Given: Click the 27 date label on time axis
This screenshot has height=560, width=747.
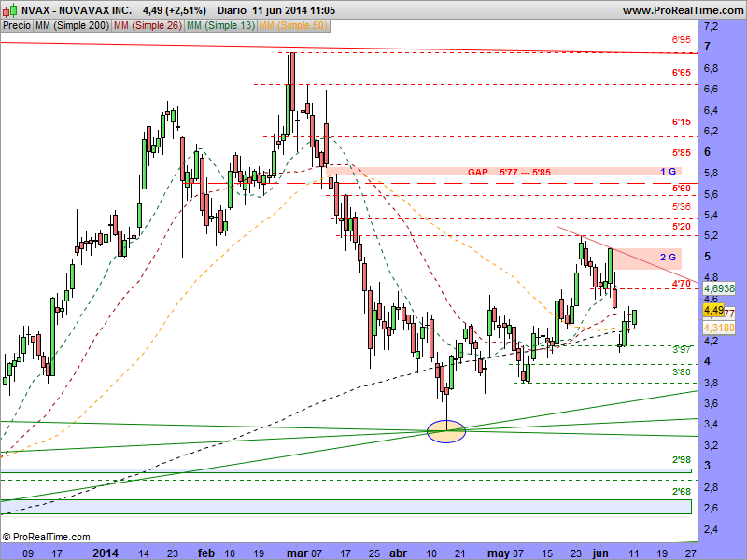Looking at the screenshot, I should click(x=691, y=553).
